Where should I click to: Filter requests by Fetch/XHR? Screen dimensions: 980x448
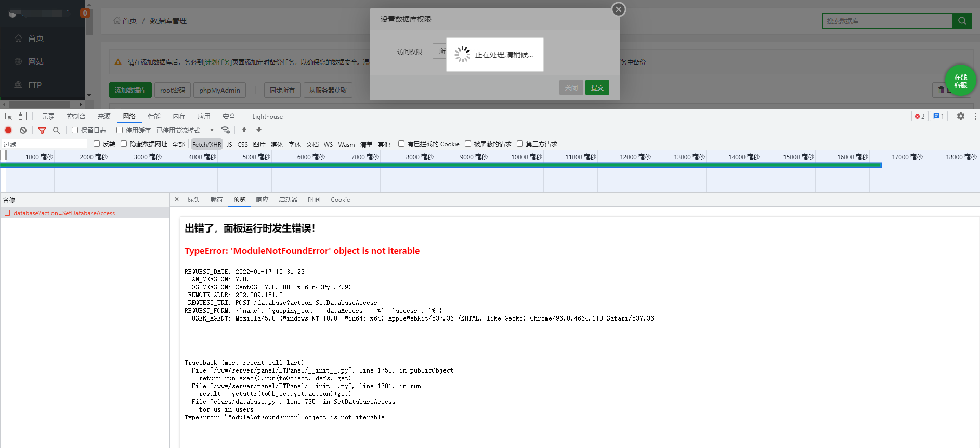pos(207,144)
